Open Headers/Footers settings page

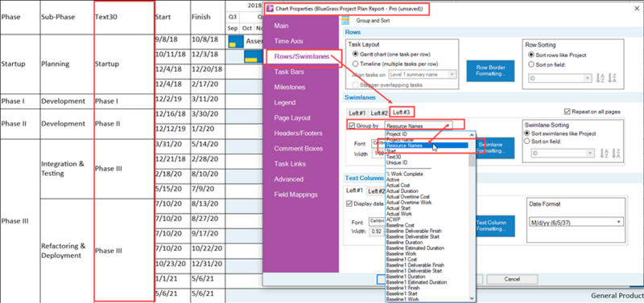[x=298, y=133]
